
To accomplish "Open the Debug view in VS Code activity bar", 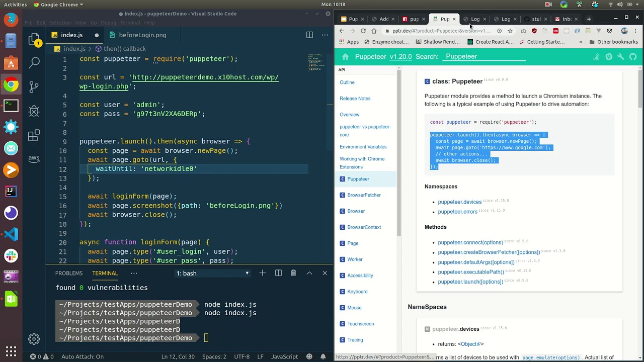I will [x=34, y=111].
